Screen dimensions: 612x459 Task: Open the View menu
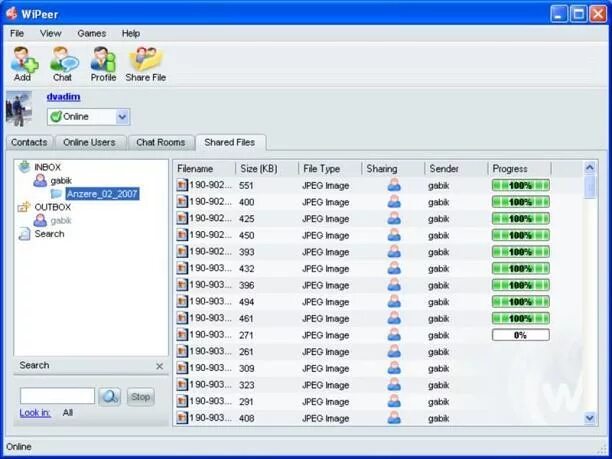[x=51, y=34]
